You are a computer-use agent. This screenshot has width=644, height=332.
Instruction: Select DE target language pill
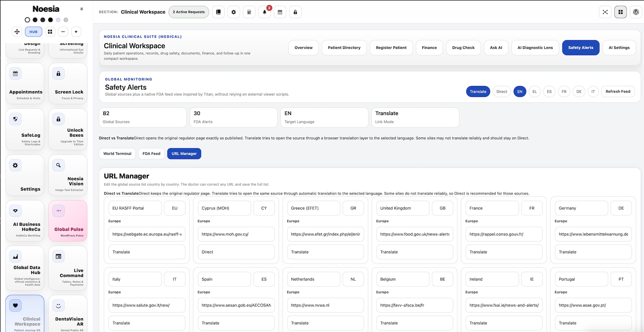point(579,92)
